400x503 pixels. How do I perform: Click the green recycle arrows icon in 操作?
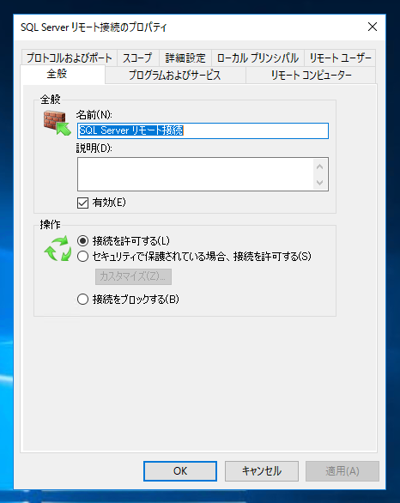tap(58, 249)
